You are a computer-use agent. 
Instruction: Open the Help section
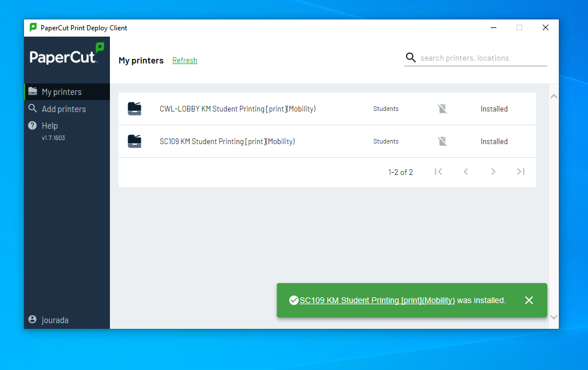50,125
